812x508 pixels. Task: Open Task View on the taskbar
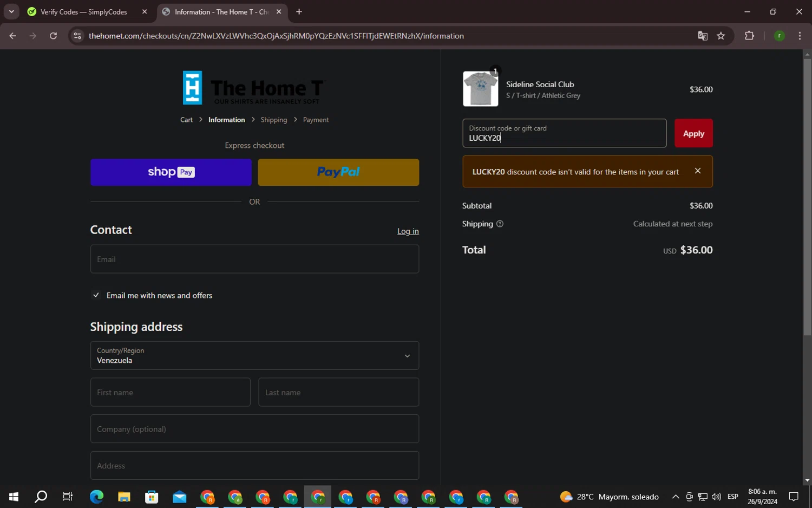pyautogui.click(x=68, y=497)
